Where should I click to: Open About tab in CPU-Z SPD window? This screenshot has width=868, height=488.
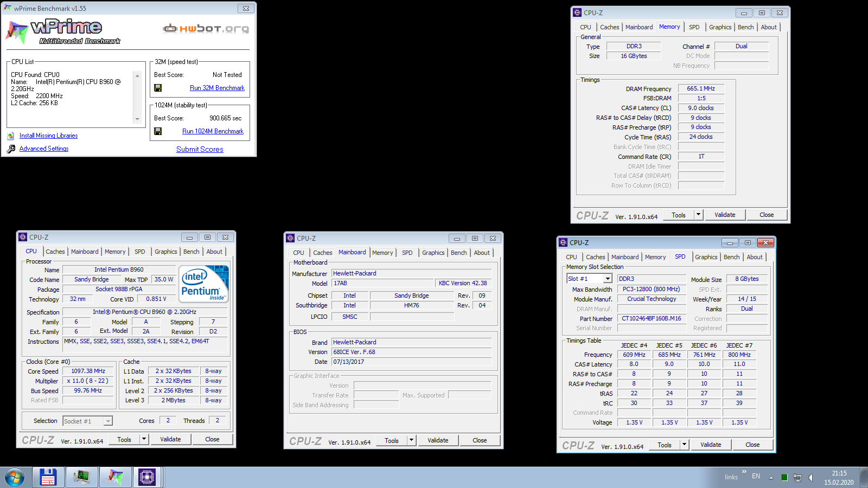coord(755,257)
